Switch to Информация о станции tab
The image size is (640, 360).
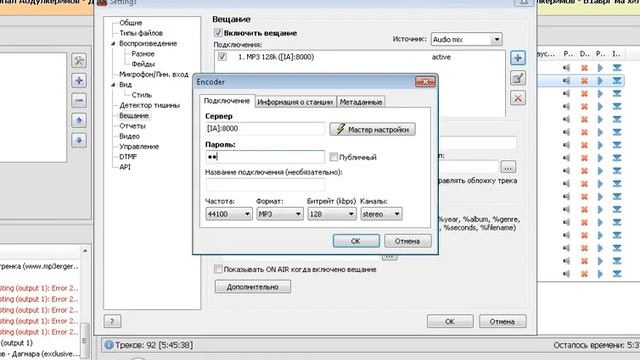(295, 102)
